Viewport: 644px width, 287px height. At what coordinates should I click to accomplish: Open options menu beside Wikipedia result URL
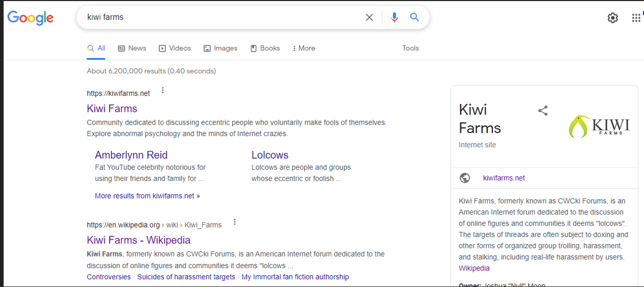click(x=234, y=222)
